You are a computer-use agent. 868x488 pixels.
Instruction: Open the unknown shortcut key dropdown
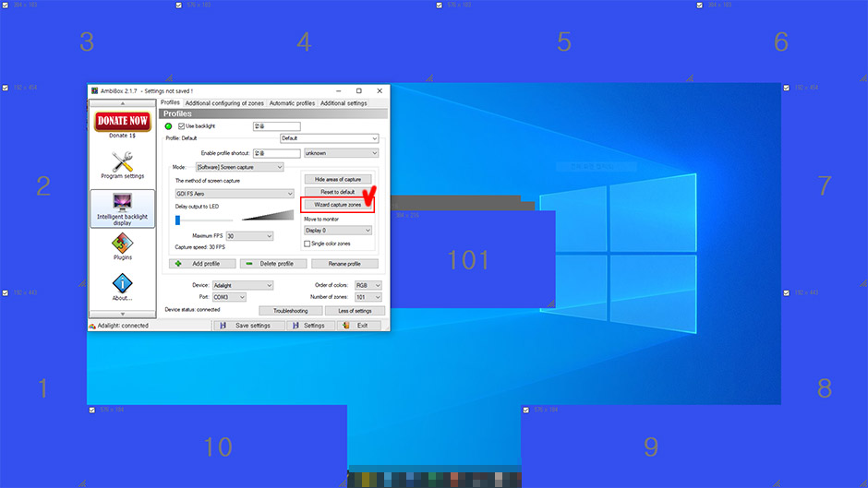(341, 153)
